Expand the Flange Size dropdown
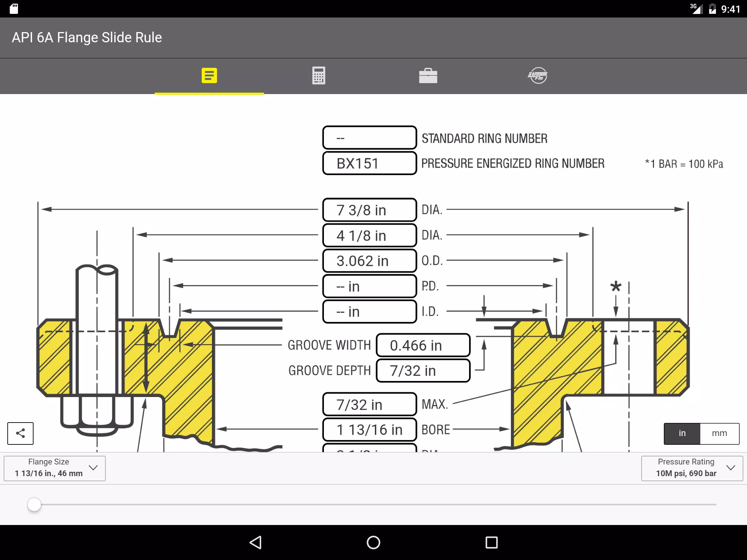Viewport: 747px width, 560px height. pos(55,468)
